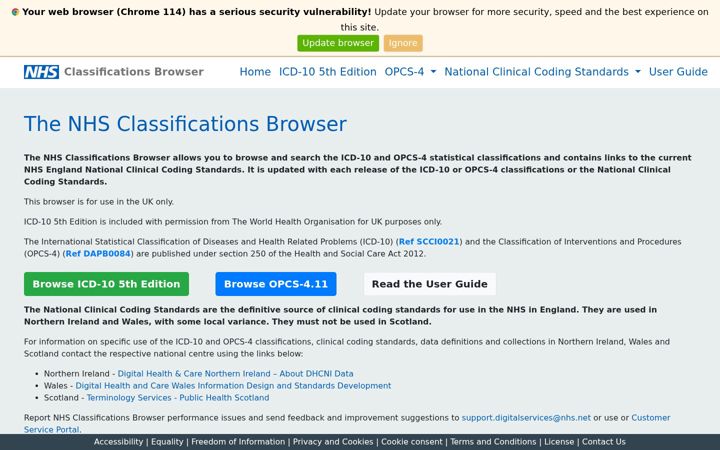The width and height of the screenshot is (720, 450).
Task: Click the NHS logo
Action: [41, 72]
